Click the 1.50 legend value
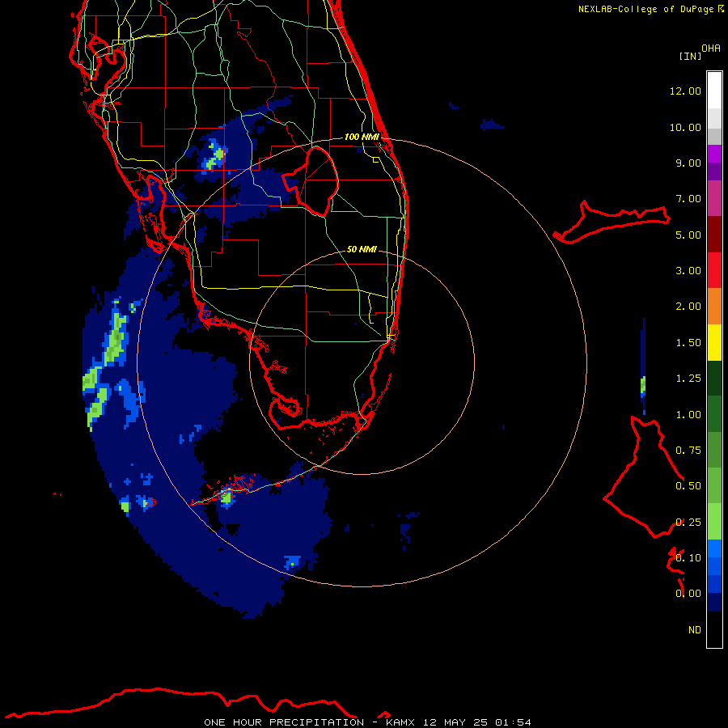This screenshot has width=728, height=728. 688,343
